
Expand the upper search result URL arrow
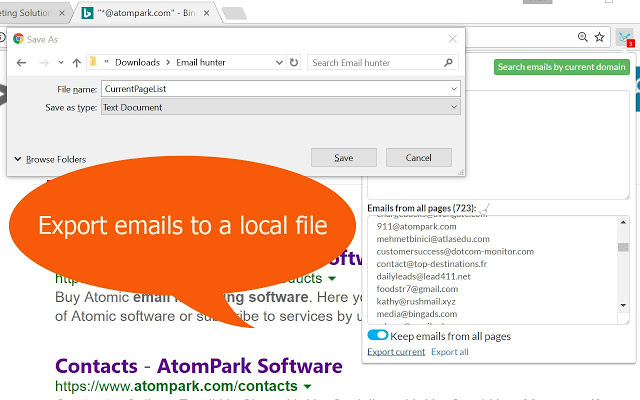pyautogui.click(x=332, y=279)
